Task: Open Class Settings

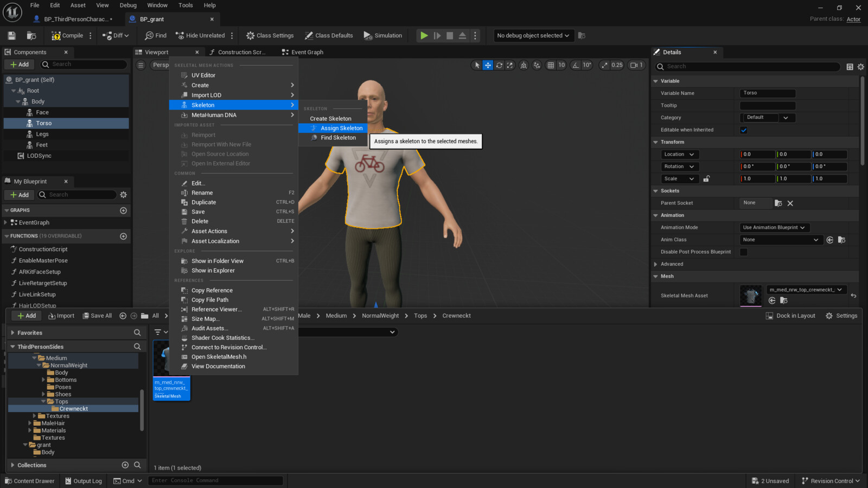Action: point(270,36)
